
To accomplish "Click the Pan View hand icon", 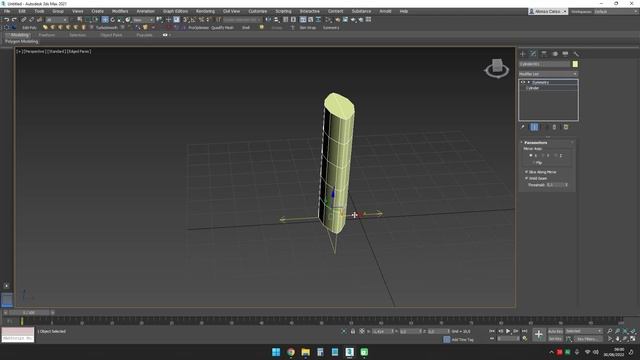I will (x=618, y=339).
